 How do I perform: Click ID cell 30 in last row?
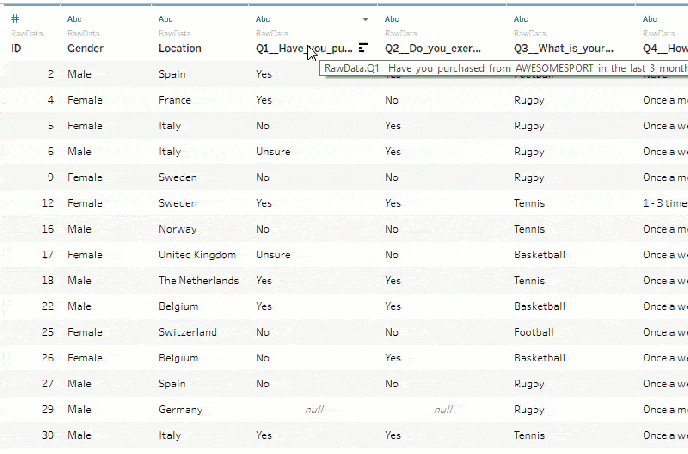pyautogui.click(x=48, y=435)
